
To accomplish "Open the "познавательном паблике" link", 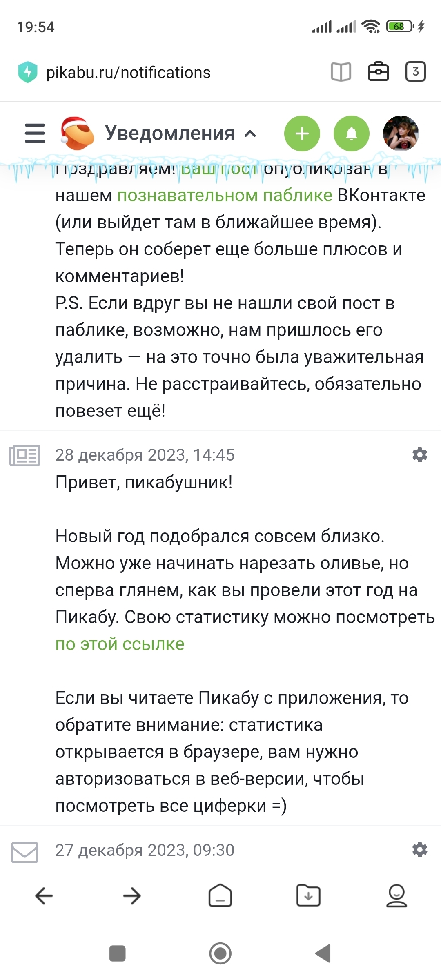I will click(225, 196).
